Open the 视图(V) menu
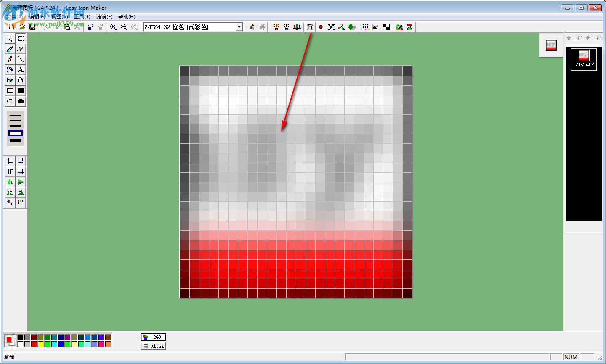The height and width of the screenshot is (364, 606). [60, 17]
